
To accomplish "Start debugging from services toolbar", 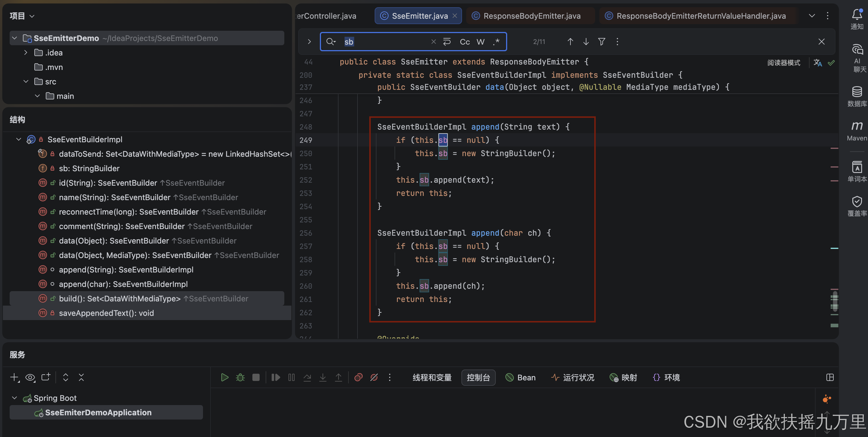I will pyautogui.click(x=240, y=377).
